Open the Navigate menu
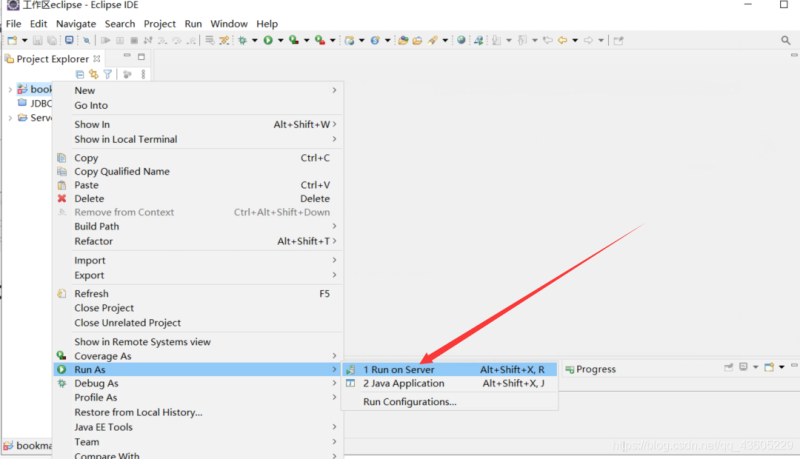This screenshot has width=800, height=459. pyautogui.click(x=76, y=24)
